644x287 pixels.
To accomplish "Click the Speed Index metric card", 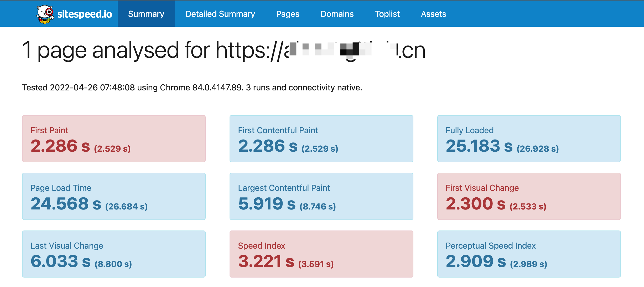I will (x=321, y=254).
